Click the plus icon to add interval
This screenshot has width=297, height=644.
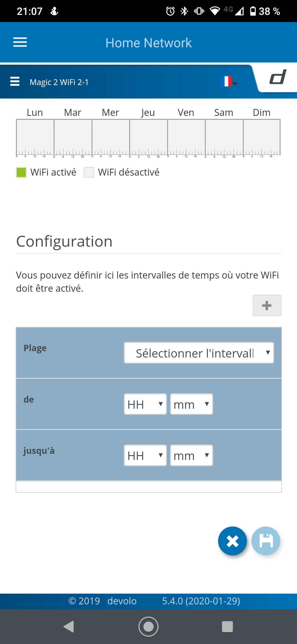pyautogui.click(x=267, y=305)
